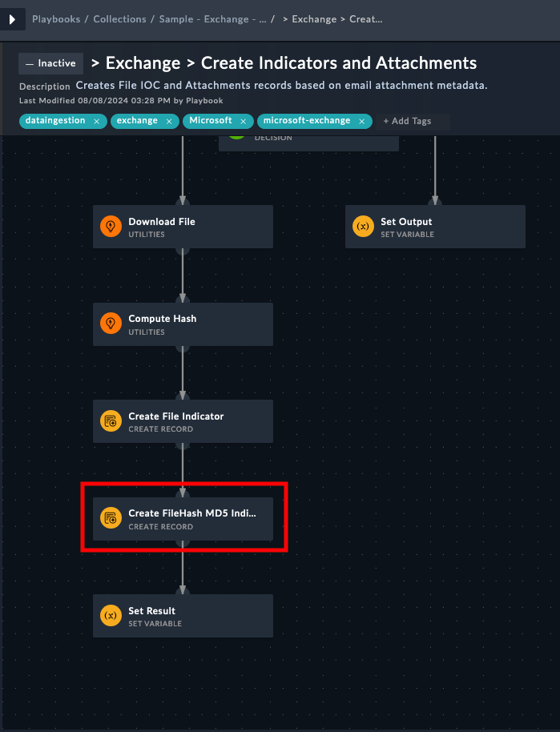Remove the Microsoft tag

coord(243,121)
